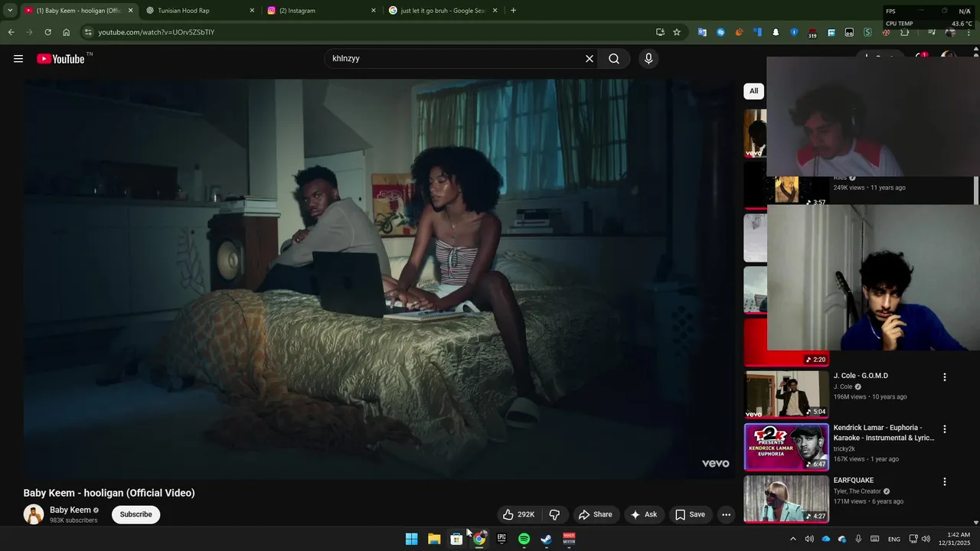This screenshot has height=551, width=980.
Task: Select the All filter chip
Action: [753, 91]
